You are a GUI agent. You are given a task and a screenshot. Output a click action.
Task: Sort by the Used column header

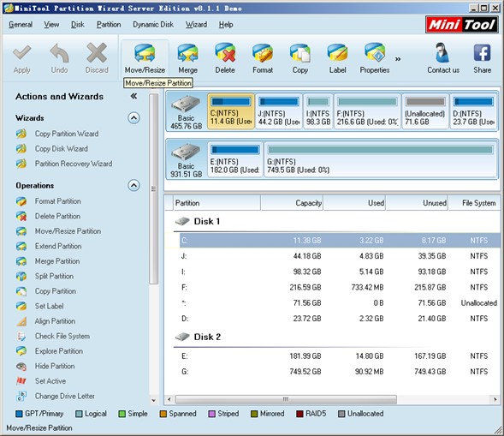(x=354, y=203)
